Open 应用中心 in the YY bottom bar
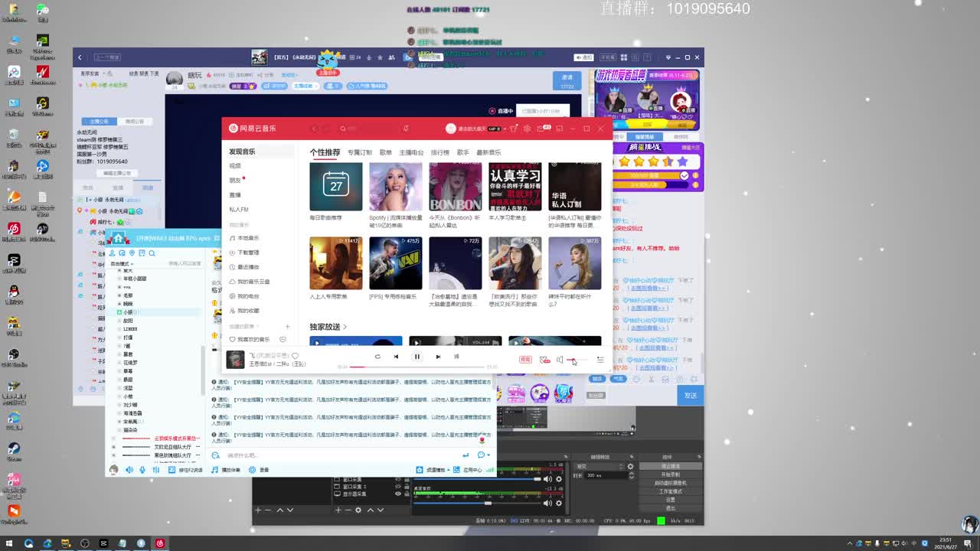Screen dimensions: 980x551 (x=469, y=470)
